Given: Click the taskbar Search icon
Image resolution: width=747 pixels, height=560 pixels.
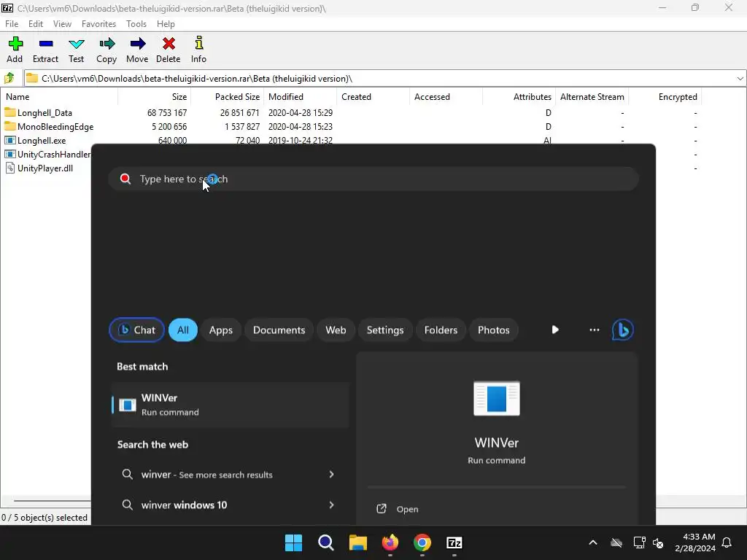Looking at the screenshot, I should pyautogui.click(x=326, y=542).
